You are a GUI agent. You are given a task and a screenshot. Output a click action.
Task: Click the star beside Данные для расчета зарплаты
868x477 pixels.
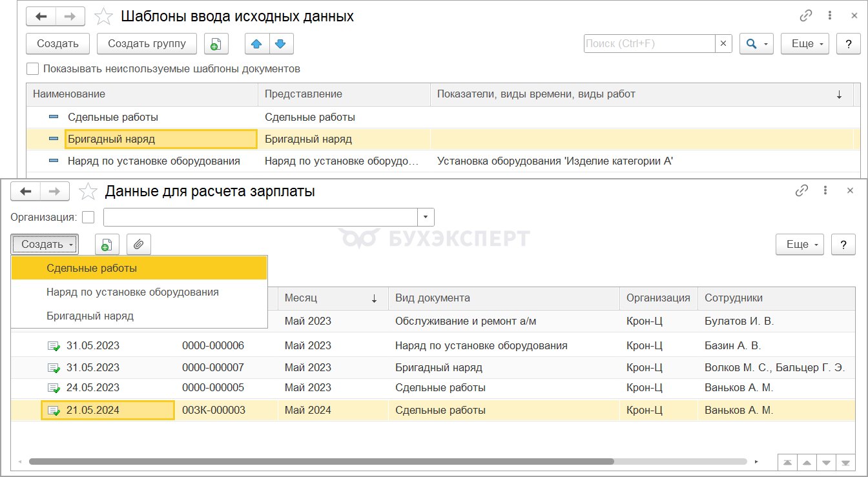point(87,192)
